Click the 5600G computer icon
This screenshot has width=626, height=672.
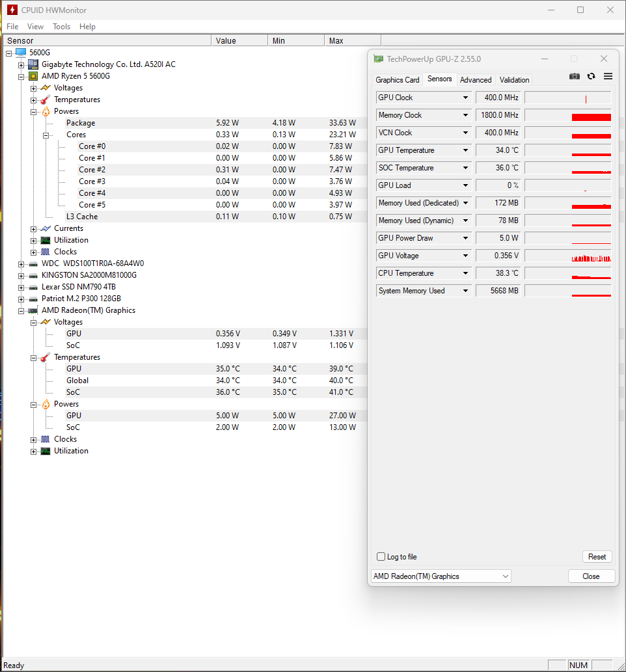pyautogui.click(x=21, y=53)
